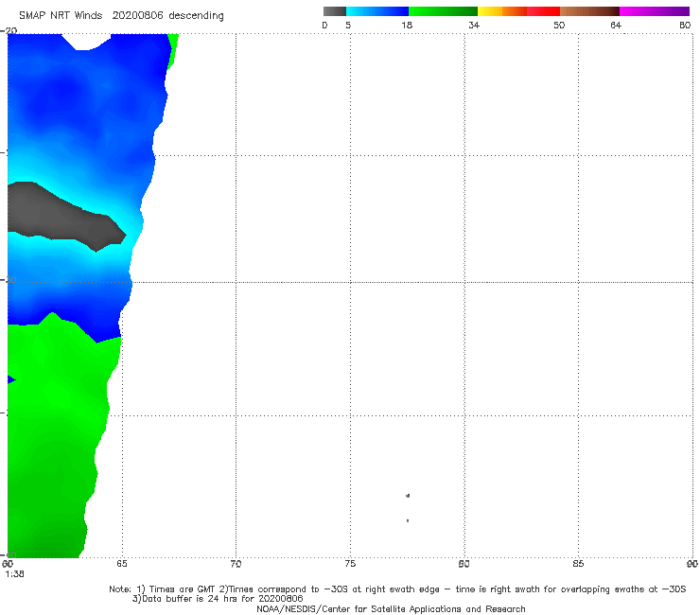700x615 pixels.
Task: Click the latitude axis label '-30'
Action: coord(9,279)
